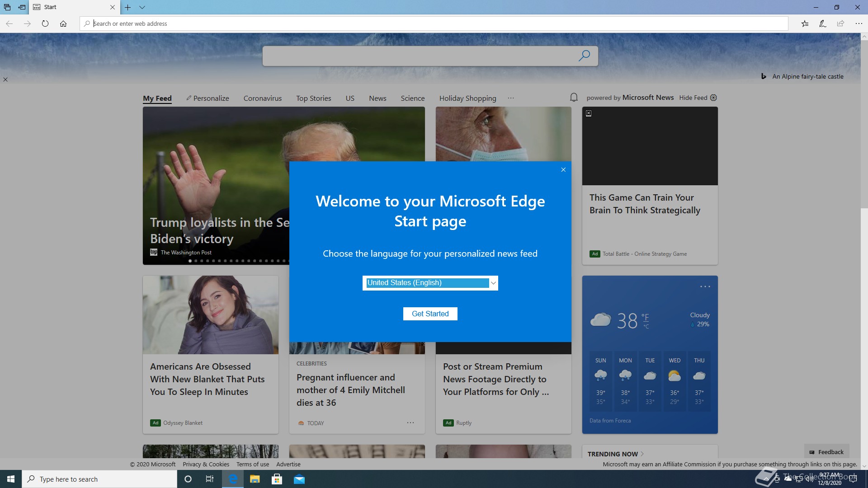This screenshot has width=868, height=488.
Task: Click the Bing logo near image caption
Action: (764, 76)
